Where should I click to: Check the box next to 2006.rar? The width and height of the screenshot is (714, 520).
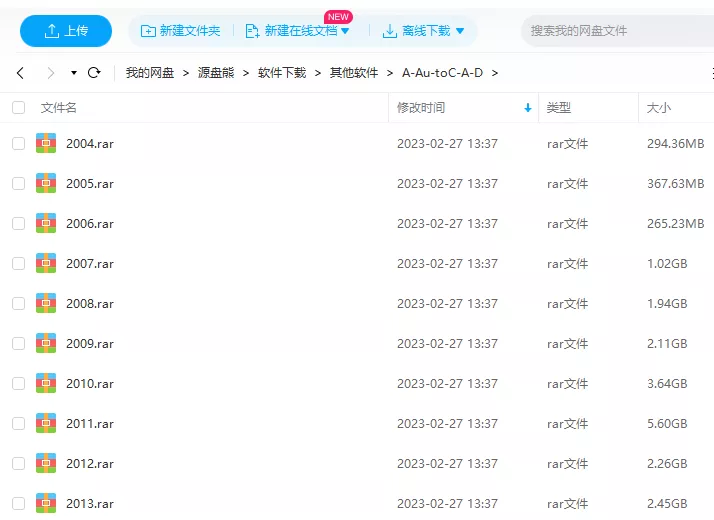coord(18,223)
